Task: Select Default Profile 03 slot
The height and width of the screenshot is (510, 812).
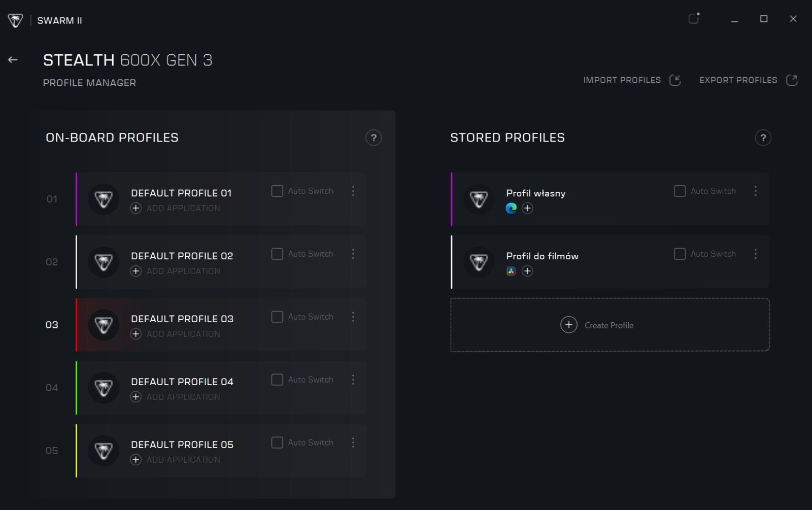Action: pos(183,319)
